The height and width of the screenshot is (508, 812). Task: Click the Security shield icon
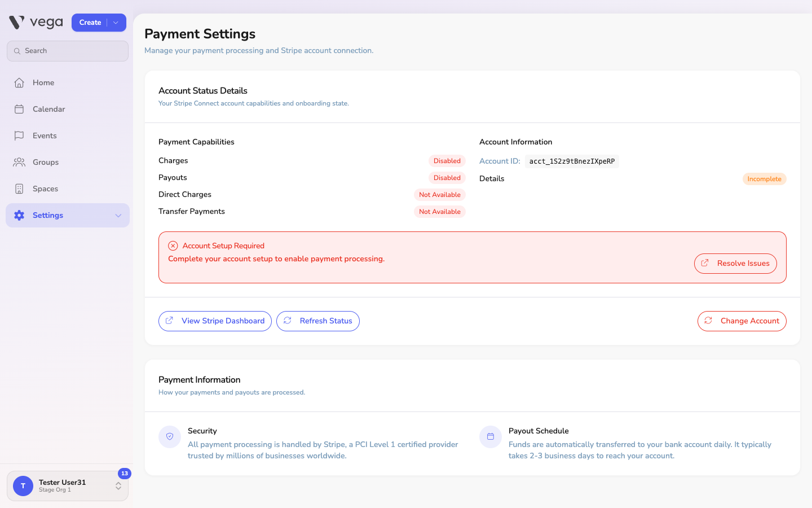(x=170, y=436)
